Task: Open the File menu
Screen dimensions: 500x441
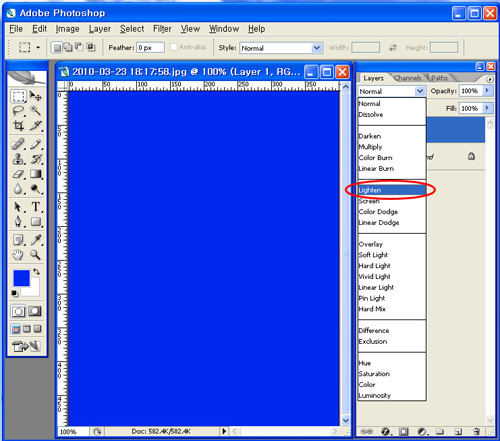Action: [16, 29]
